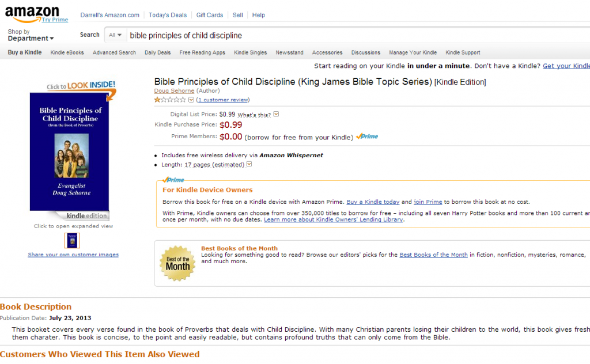
Task: Open the Shop by Department menu
Action: tap(31, 35)
